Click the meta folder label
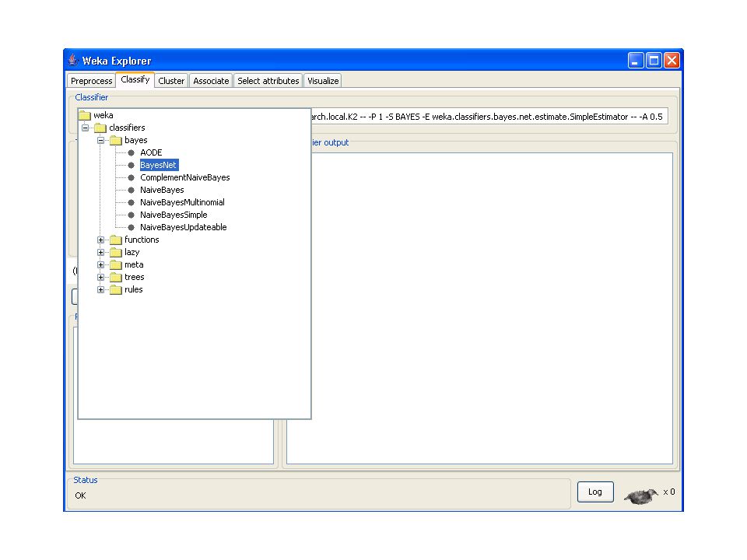The width and height of the screenshot is (747, 560). (x=134, y=264)
